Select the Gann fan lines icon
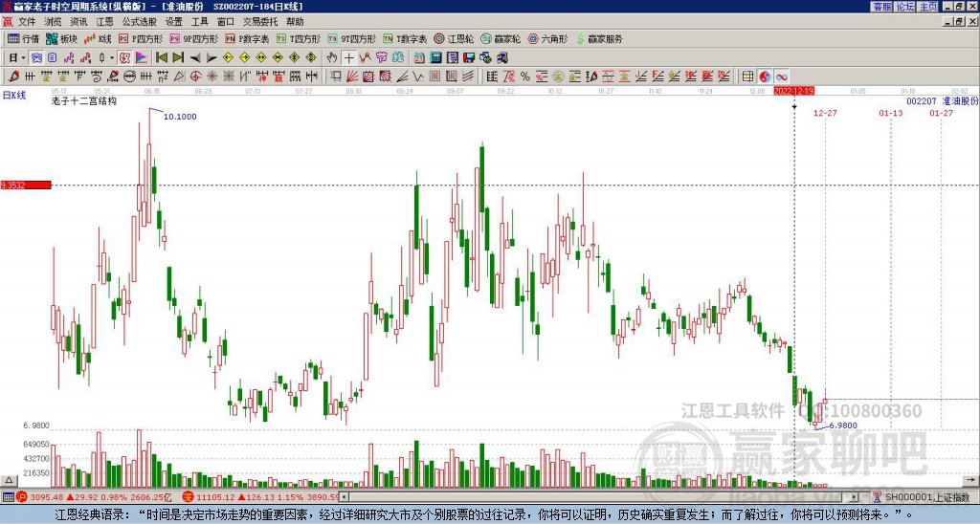The width and height of the screenshot is (980, 524). coord(352,76)
